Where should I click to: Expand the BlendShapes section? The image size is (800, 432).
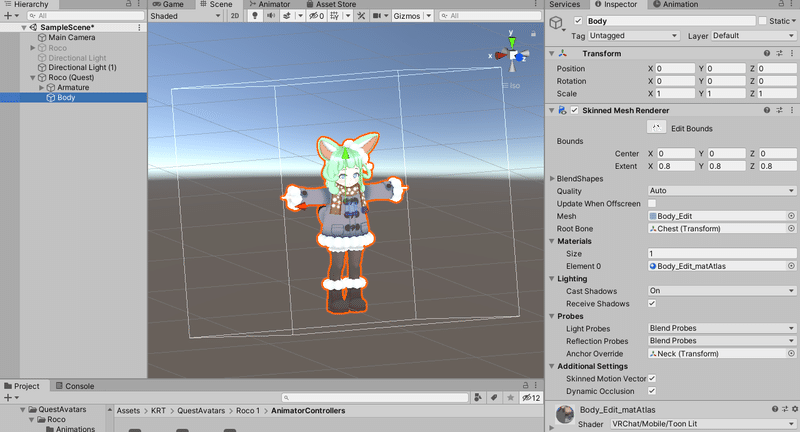[x=552, y=179]
